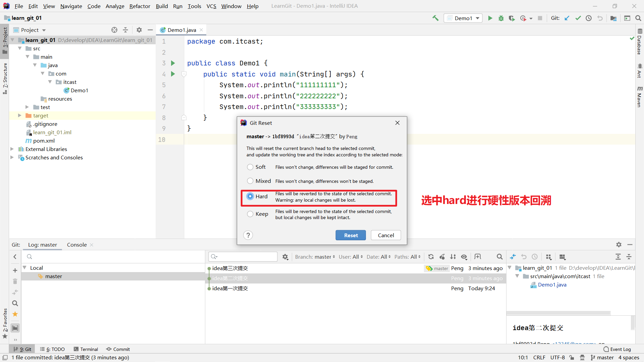The height and width of the screenshot is (362, 644).
Task: Run Demo1 with the green play button
Action: point(490,18)
